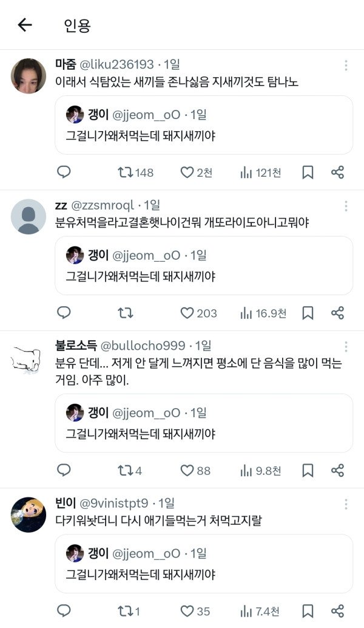Viewport: 364px width, 628px height.
Task: Open @liku236193's profile picture
Action: [29, 76]
